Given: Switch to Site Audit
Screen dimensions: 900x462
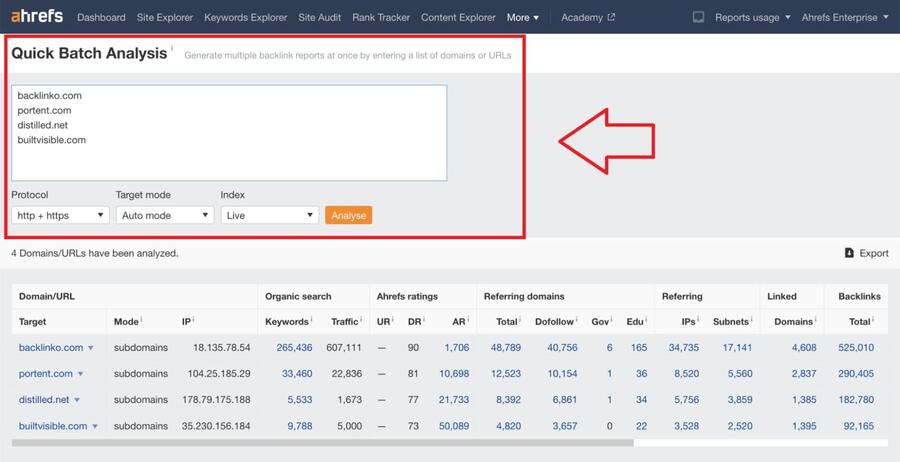Looking at the screenshot, I should click(x=320, y=17).
